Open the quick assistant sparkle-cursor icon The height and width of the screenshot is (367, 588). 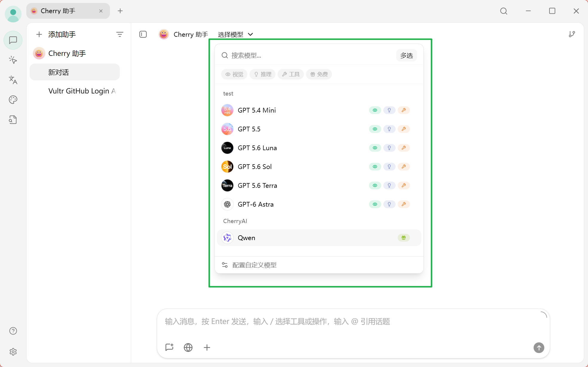tap(13, 60)
